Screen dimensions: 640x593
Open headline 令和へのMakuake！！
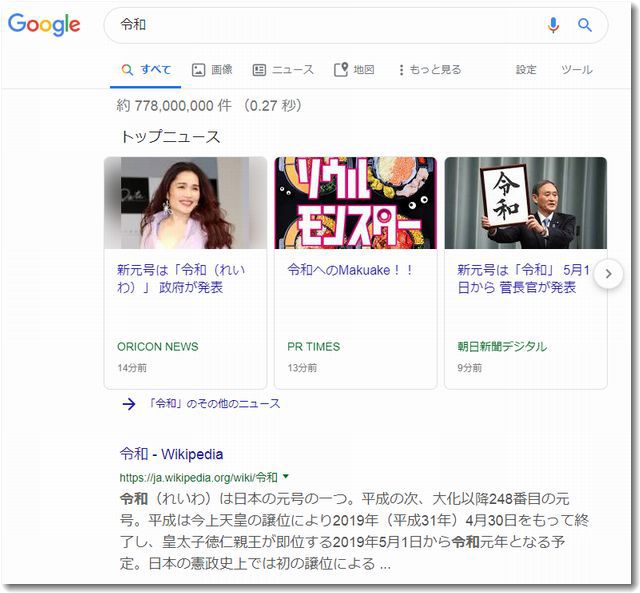tap(350, 270)
